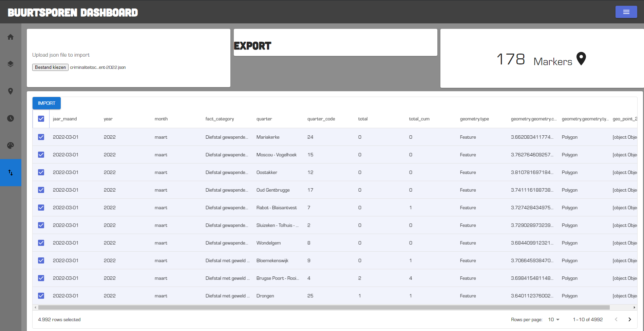This screenshot has width=644, height=331.
Task: Select the Mariakerke quarter cell
Action: point(268,137)
